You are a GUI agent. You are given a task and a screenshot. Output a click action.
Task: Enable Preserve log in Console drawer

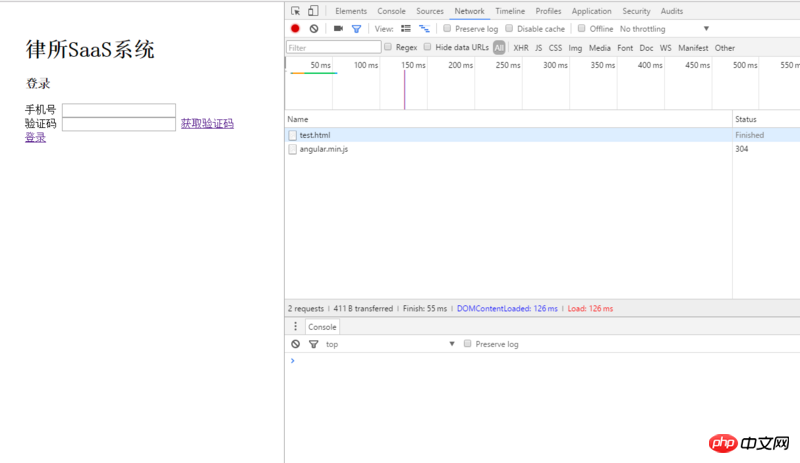(x=467, y=344)
